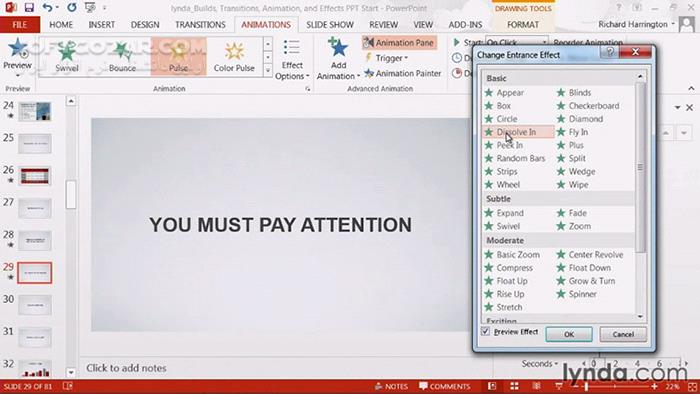Viewport: 700px width, 394px height.
Task: Open the FILE tab
Action: point(20,25)
